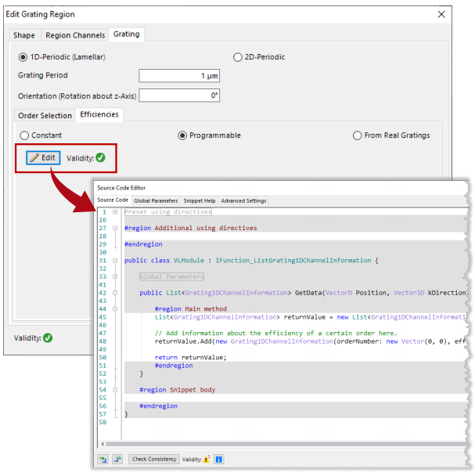
Task: Click the export snippet icon in editor footer
Action: pyautogui.click(x=117, y=460)
